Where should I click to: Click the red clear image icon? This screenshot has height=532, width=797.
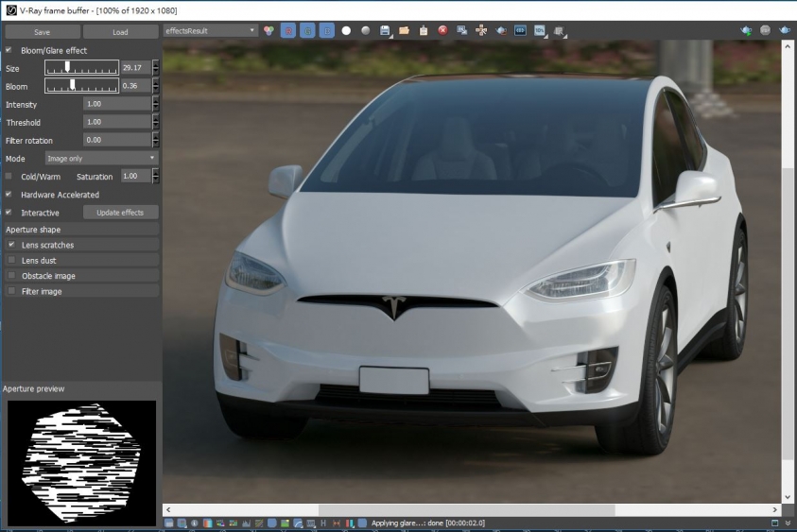[442, 30]
